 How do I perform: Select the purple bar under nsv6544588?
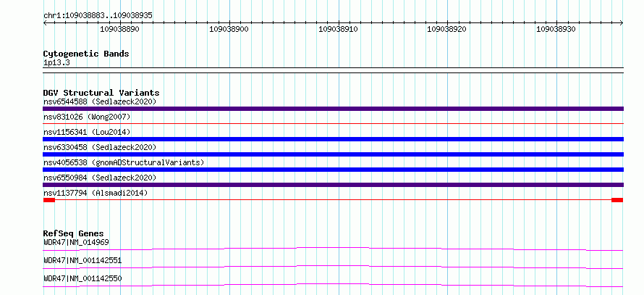[x=333, y=109]
